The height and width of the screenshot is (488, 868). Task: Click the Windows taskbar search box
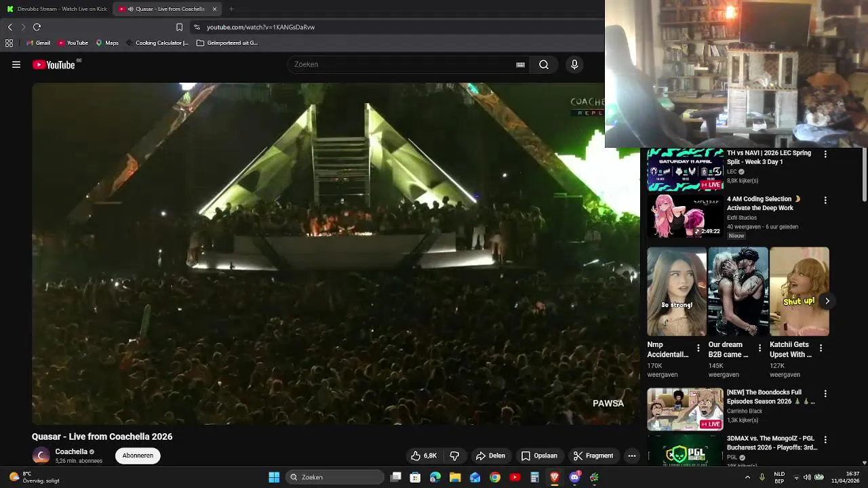[335, 477]
